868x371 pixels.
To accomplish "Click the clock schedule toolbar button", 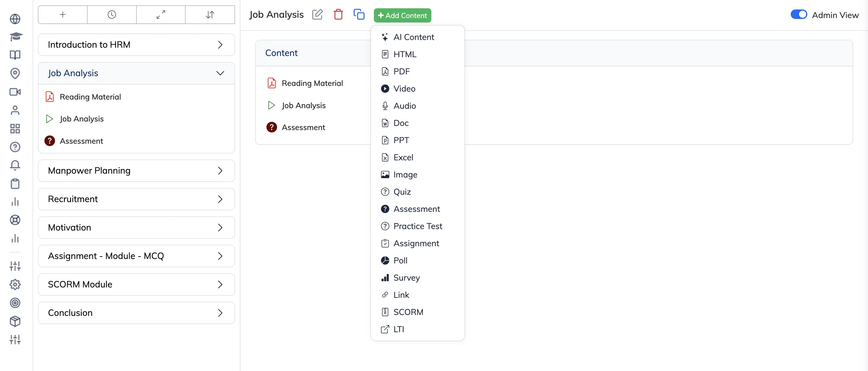I will (x=112, y=15).
